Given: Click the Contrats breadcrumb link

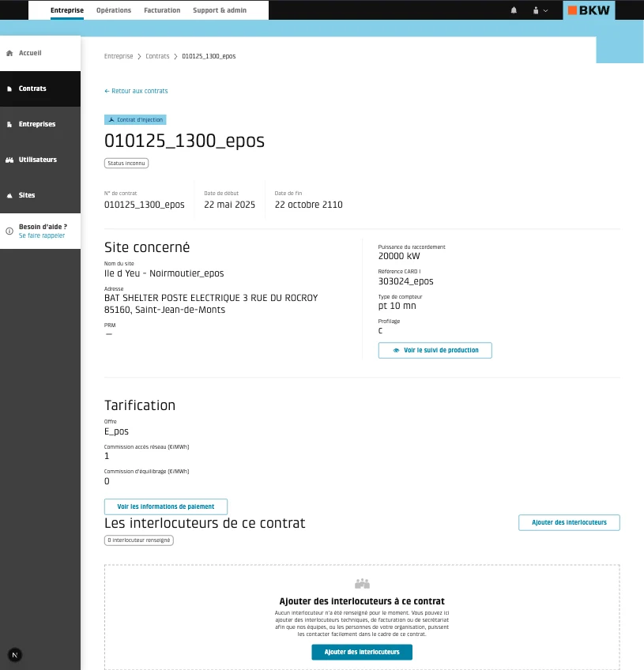Looking at the screenshot, I should (157, 56).
